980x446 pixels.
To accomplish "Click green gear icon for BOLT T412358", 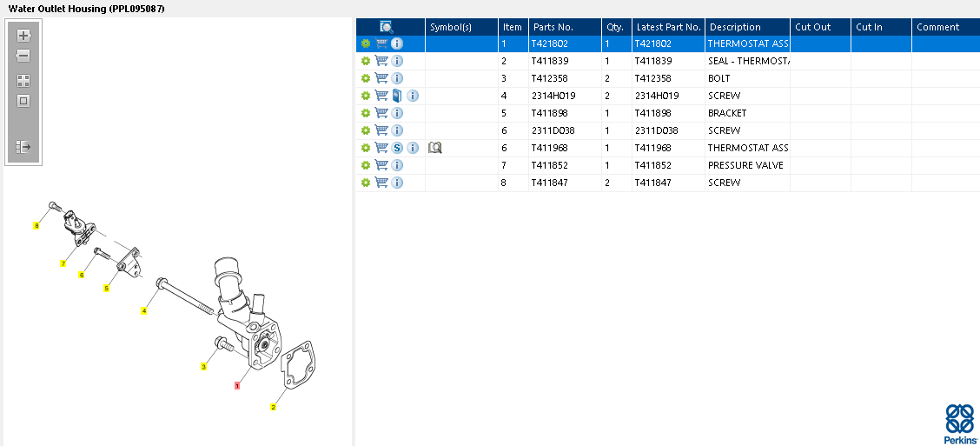I will (x=366, y=78).
